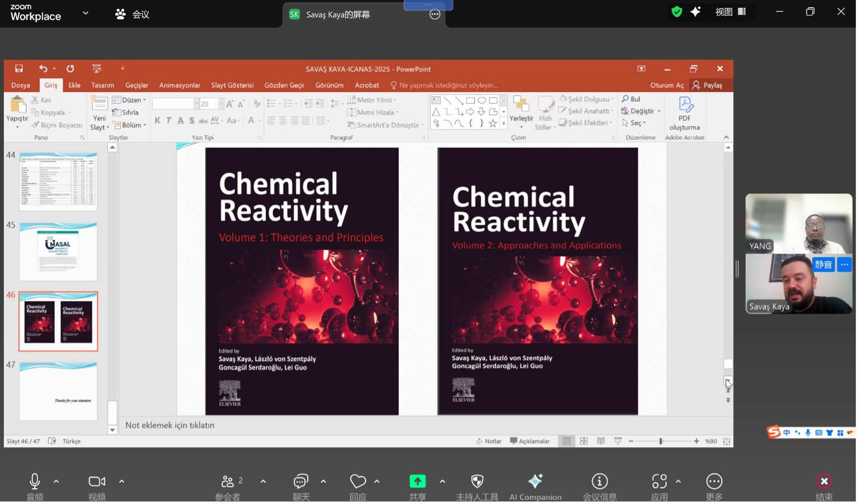Expand the audio options arrow

coord(56,482)
